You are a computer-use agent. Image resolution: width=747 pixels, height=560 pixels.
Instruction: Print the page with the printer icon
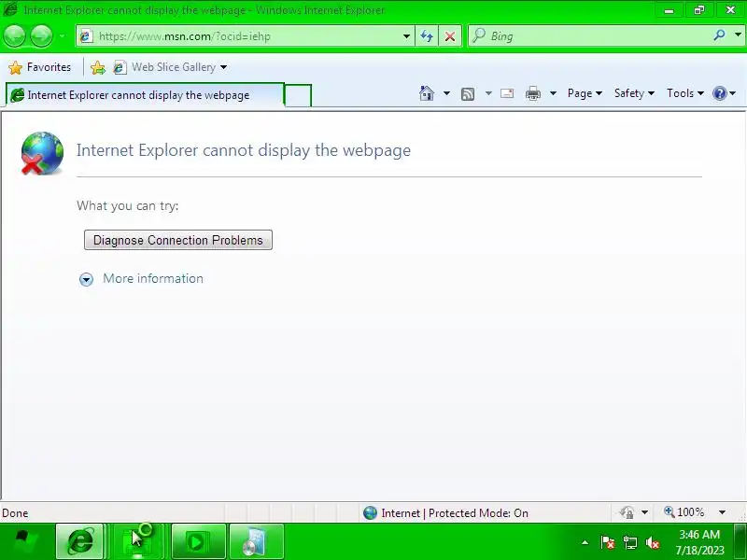click(532, 93)
